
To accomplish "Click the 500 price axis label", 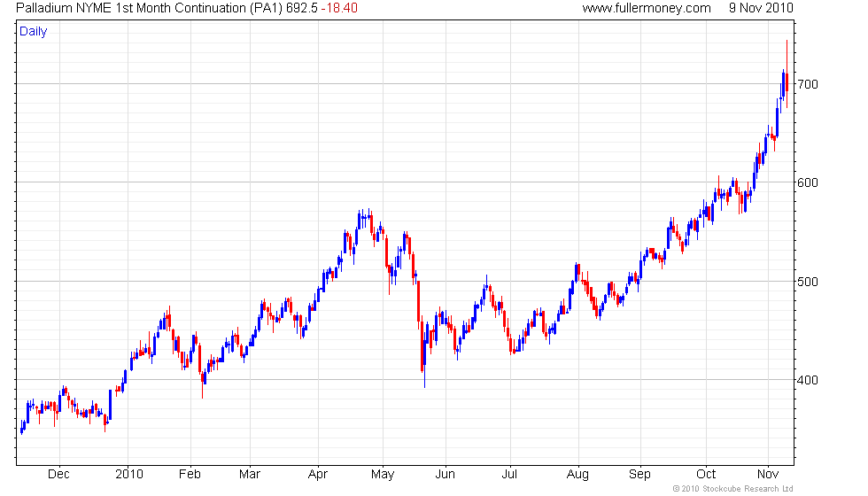I will coord(807,282).
